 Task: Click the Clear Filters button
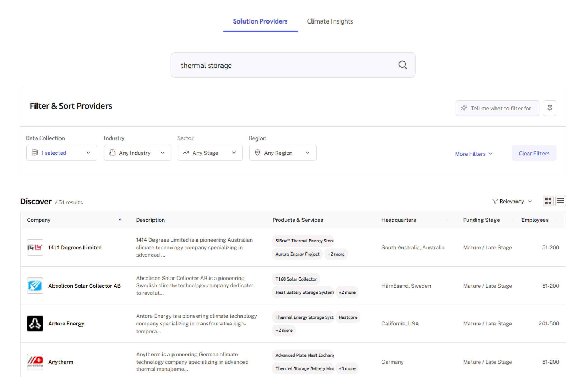[534, 153]
